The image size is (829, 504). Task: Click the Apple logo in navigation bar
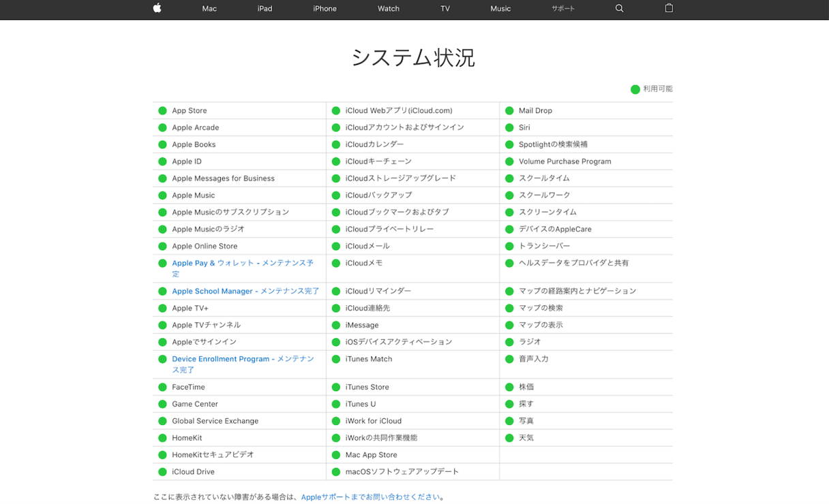(157, 8)
